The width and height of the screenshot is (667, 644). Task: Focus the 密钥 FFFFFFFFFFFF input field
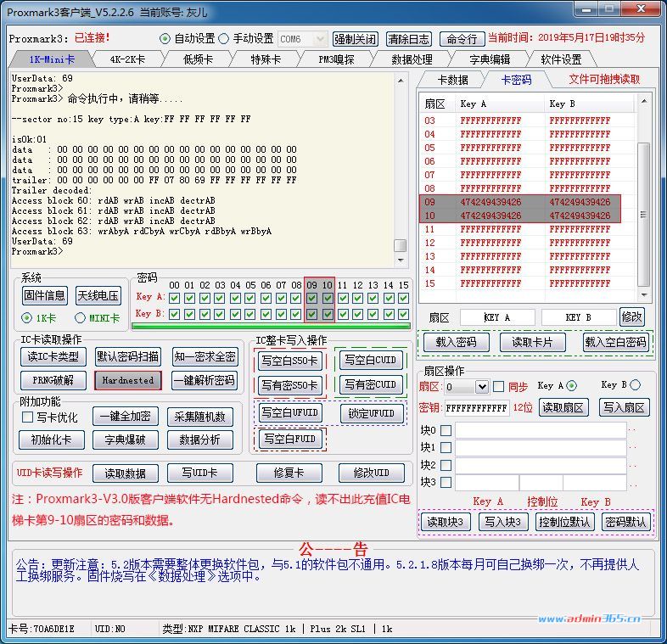(476, 408)
